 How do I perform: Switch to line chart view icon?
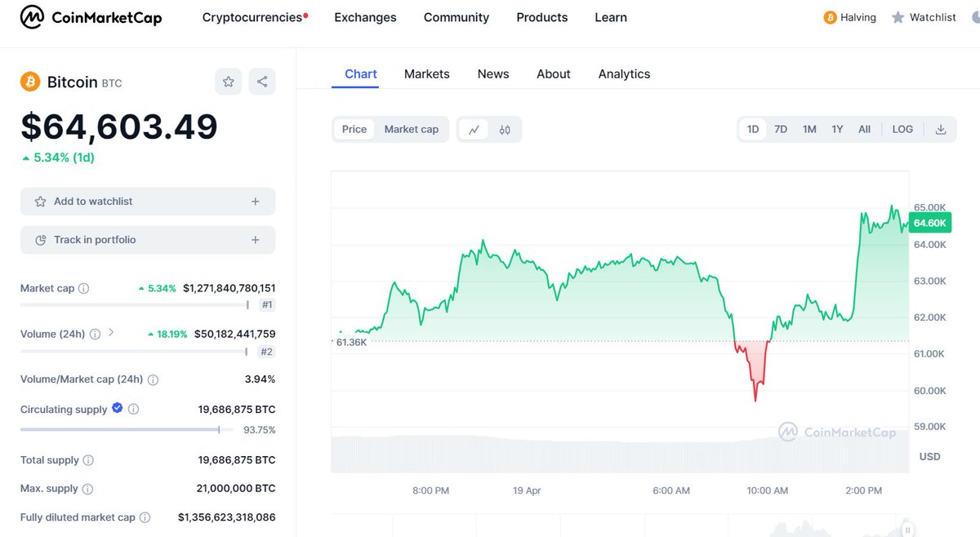click(x=474, y=129)
